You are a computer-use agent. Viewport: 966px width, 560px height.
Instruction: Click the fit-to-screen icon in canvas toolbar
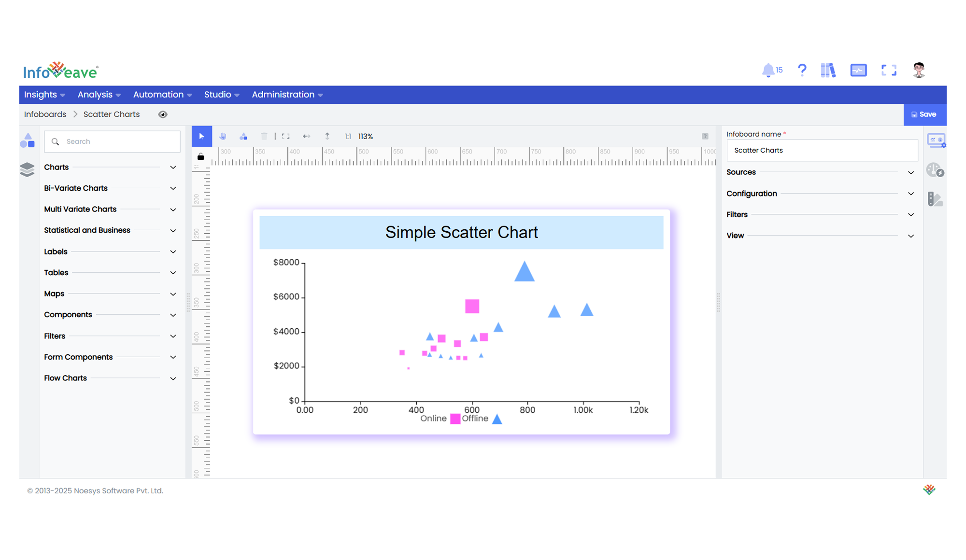(286, 136)
